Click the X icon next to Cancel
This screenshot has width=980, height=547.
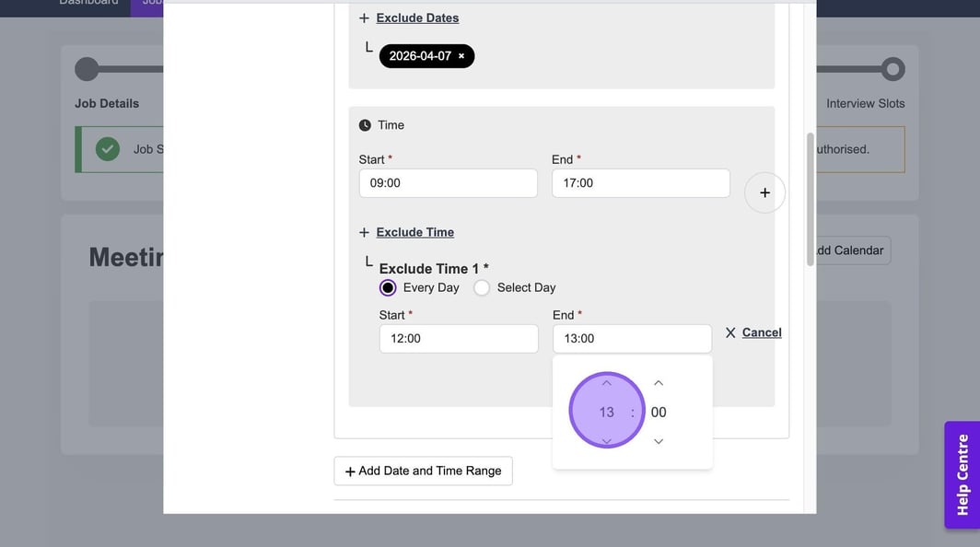[x=730, y=332]
